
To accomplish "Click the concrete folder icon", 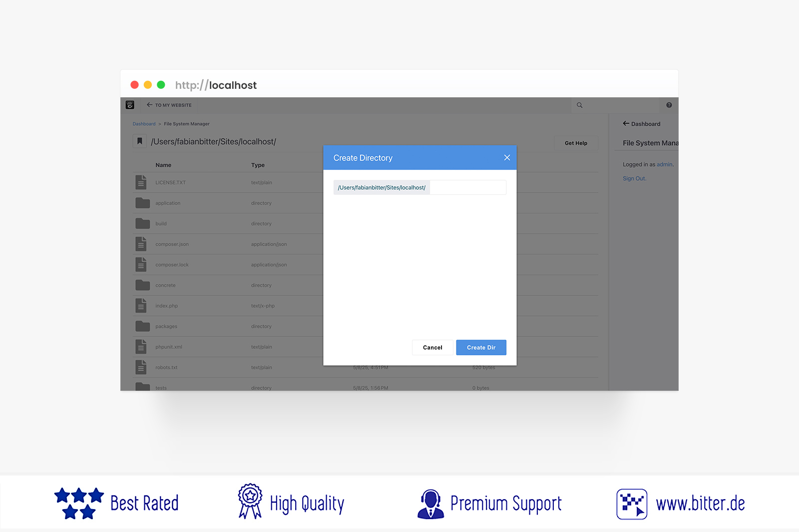I will tap(143, 285).
